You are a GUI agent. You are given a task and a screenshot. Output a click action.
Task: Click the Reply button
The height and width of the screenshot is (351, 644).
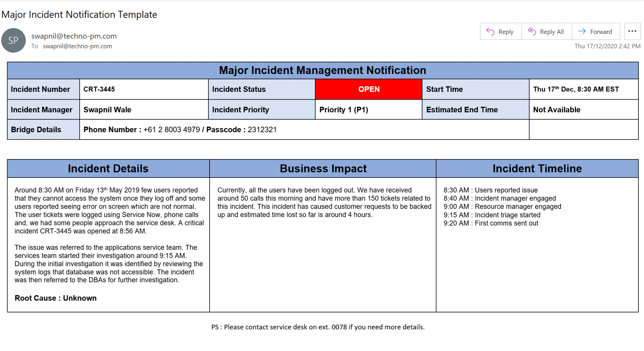pos(500,31)
